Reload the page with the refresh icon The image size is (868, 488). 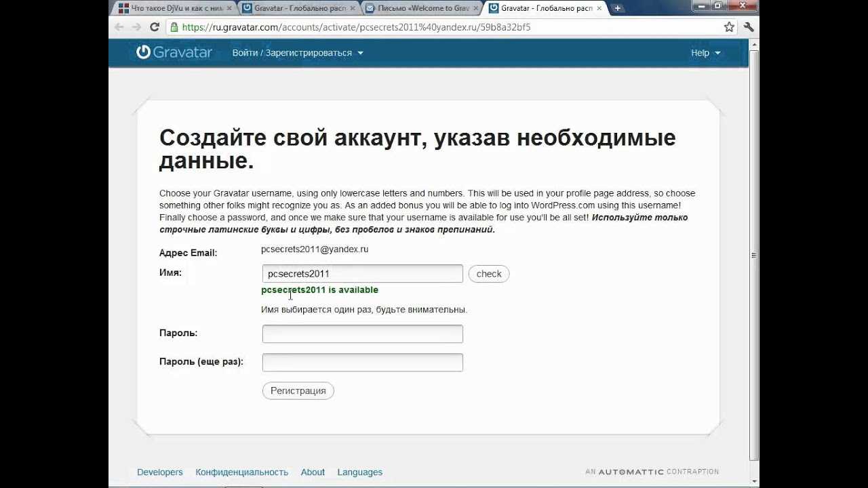[155, 27]
